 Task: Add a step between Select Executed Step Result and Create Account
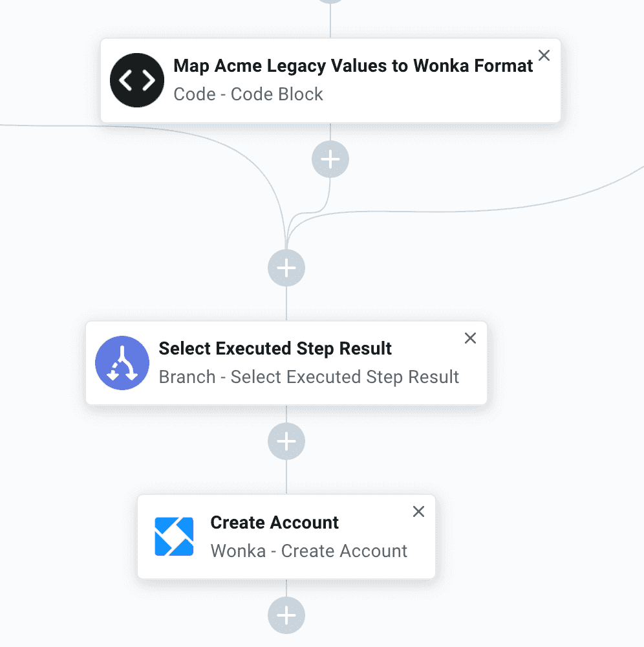(286, 441)
